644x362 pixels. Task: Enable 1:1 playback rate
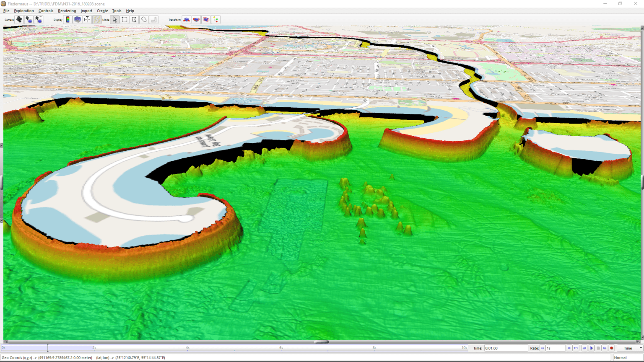point(576,348)
